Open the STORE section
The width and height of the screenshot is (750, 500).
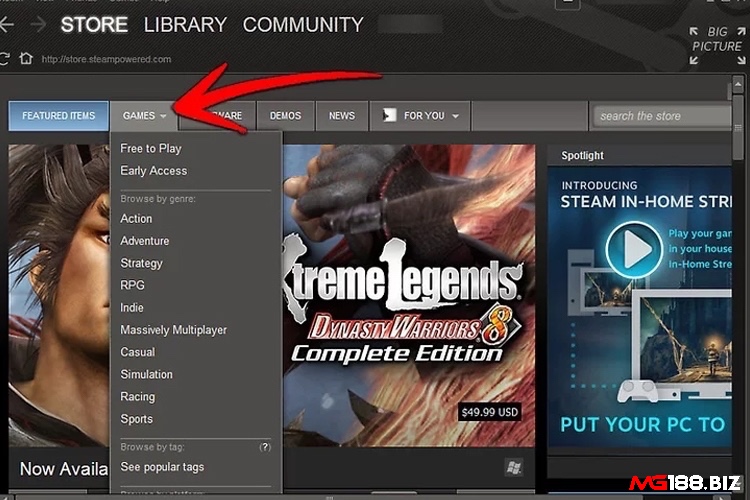[94, 24]
